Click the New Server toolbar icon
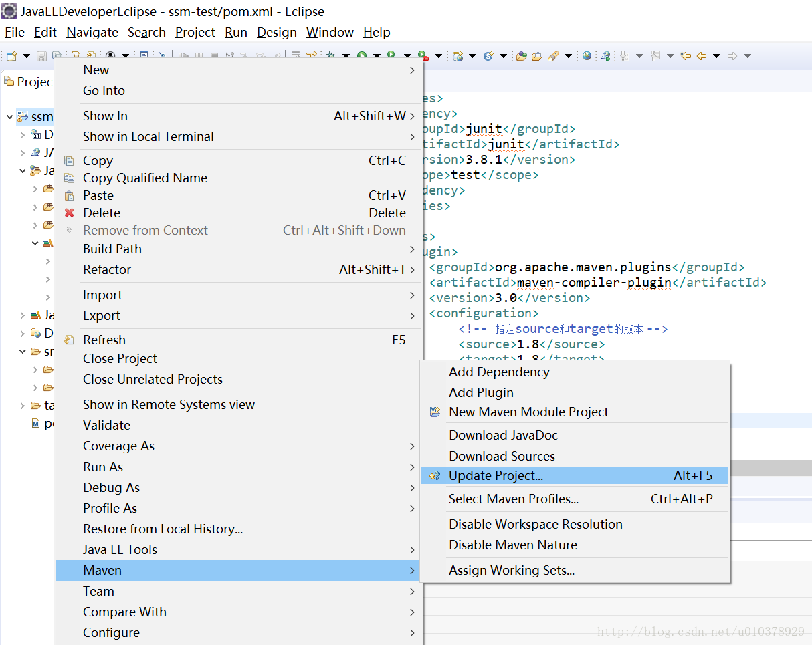 click(458, 56)
